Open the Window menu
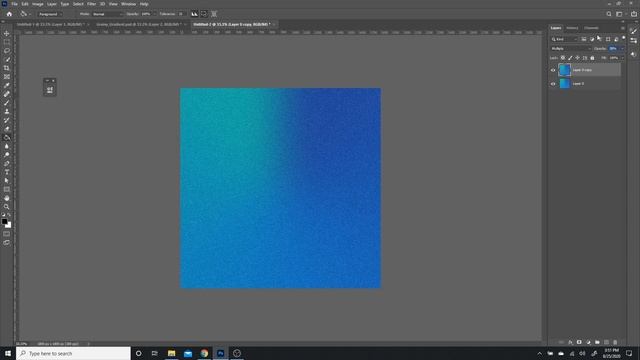Viewport: 640px width, 360px height. click(128, 4)
